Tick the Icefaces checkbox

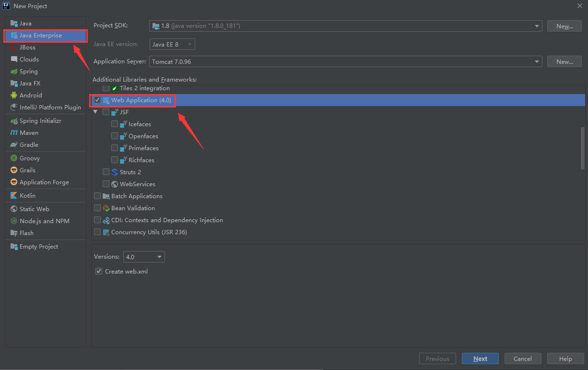[115, 124]
